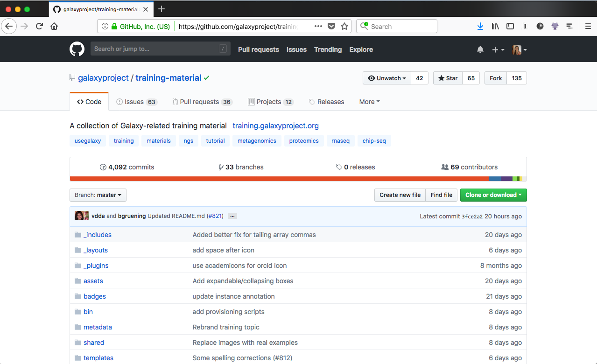Click the browser URL address field

[x=238, y=27]
